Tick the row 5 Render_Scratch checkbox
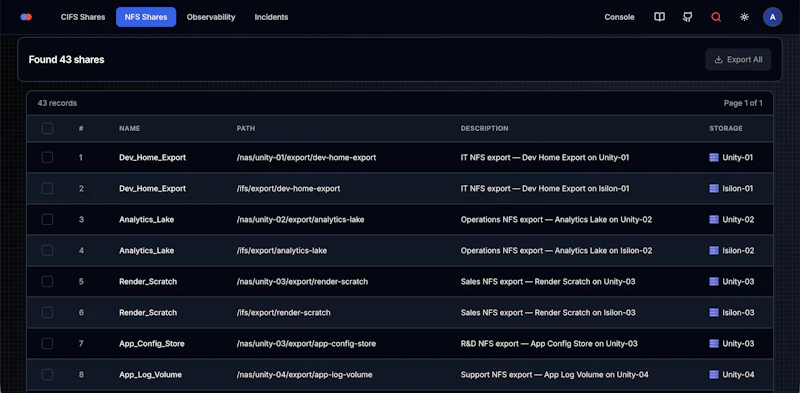 pyautogui.click(x=47, y=282)
